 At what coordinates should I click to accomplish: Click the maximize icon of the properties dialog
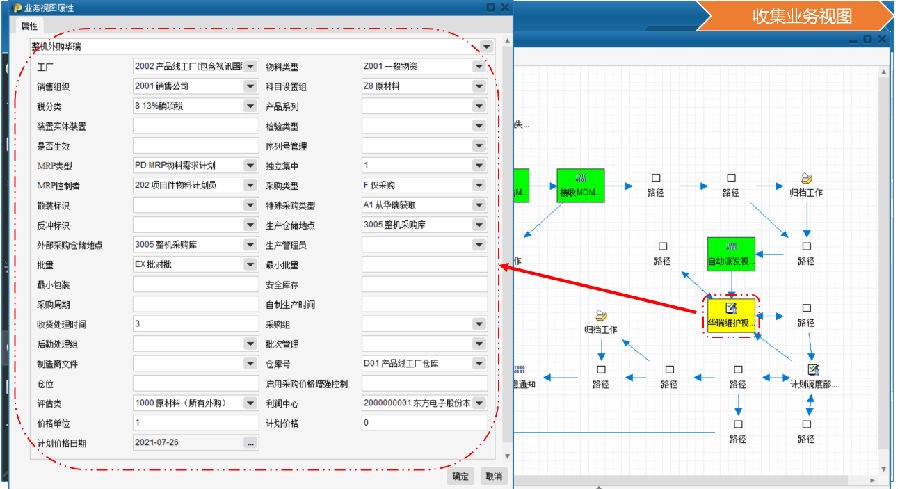[490, 7]
